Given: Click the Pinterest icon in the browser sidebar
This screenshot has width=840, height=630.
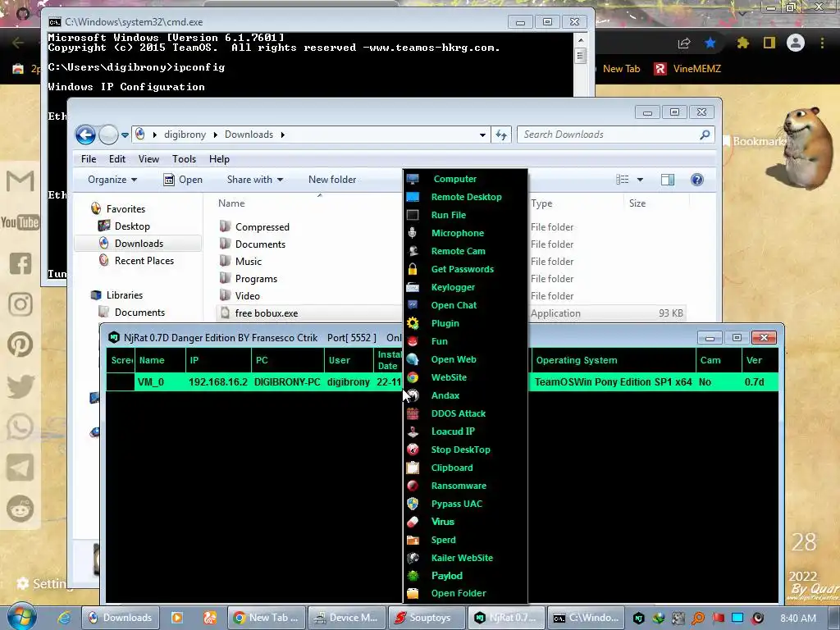Looking at the screenshot, I should [20, 345].
